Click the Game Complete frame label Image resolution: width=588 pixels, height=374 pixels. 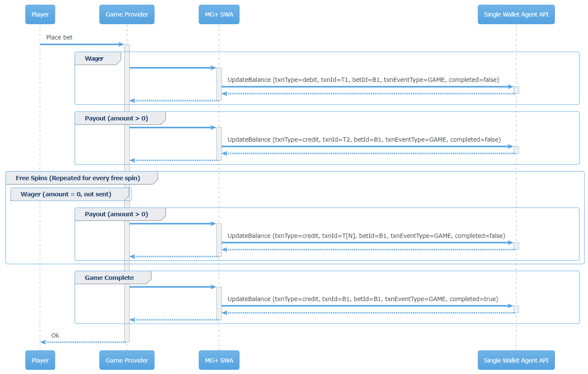[x=109, y=278]
